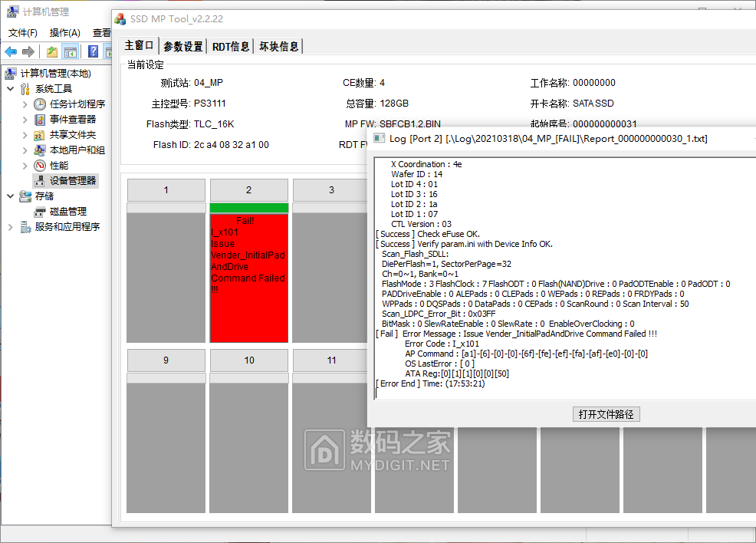Click the gray status panel of port 10

coord(248,448)
